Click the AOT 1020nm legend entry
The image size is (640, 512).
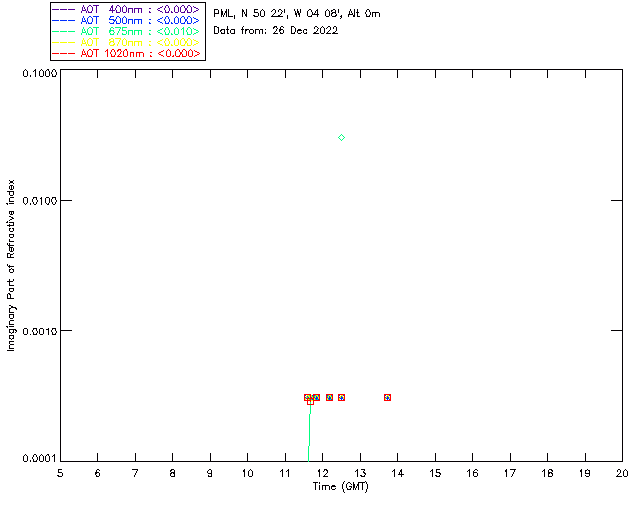[x=126, y=53]
